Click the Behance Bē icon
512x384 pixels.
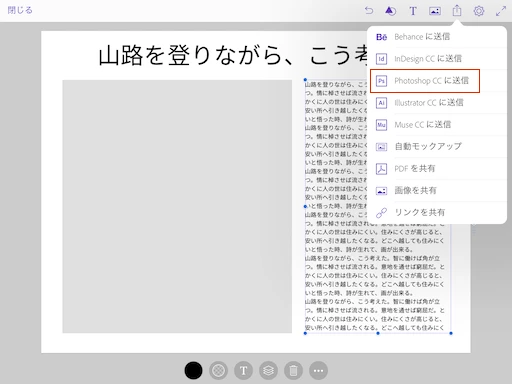(x=381, y=37)
